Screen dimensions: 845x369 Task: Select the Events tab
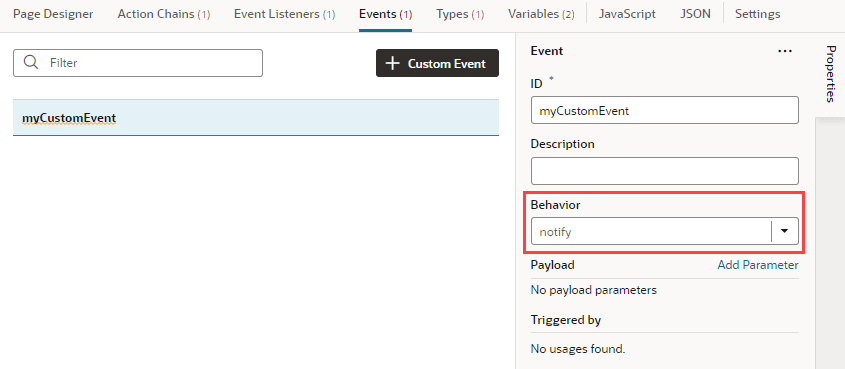coord(385,14)
